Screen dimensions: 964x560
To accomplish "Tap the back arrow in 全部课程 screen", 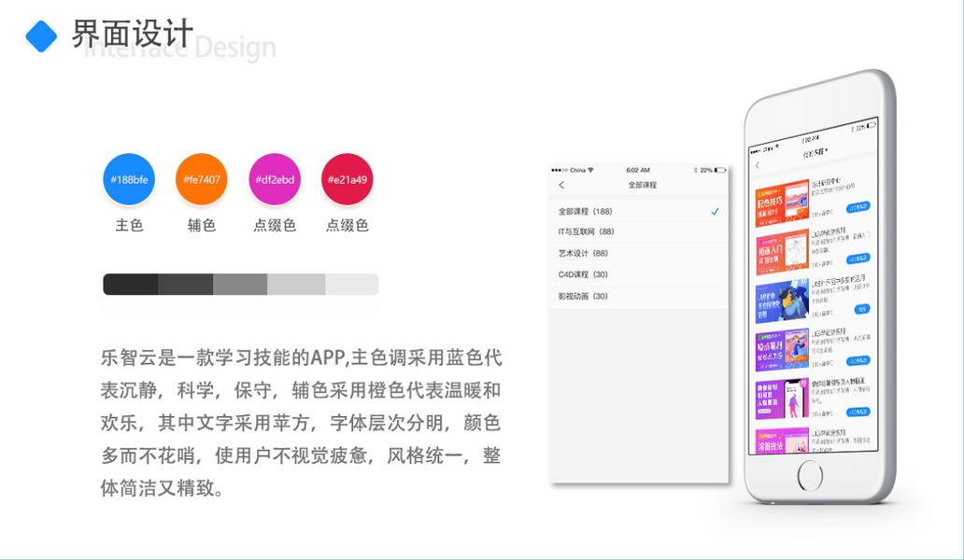I will point(561,185).
